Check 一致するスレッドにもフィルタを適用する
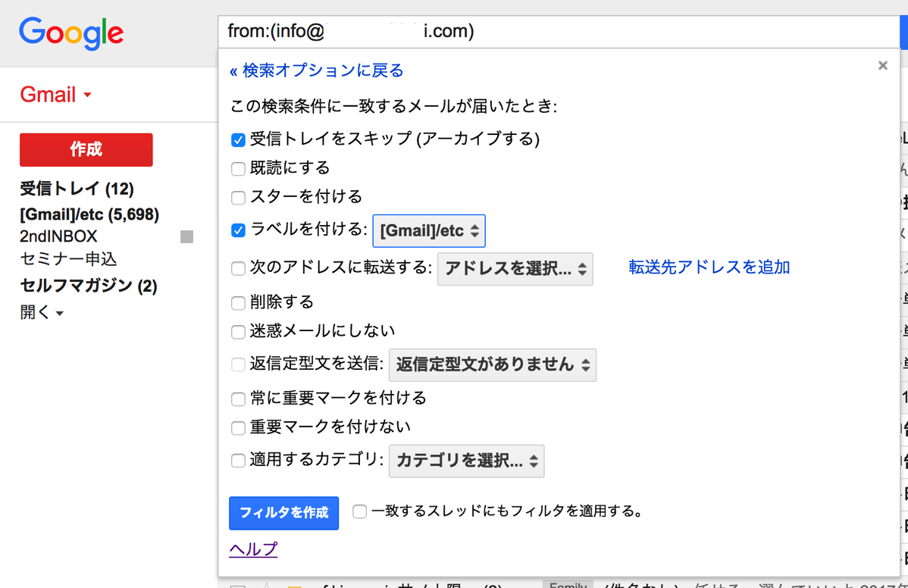908x588 pixels. (359, 511)
